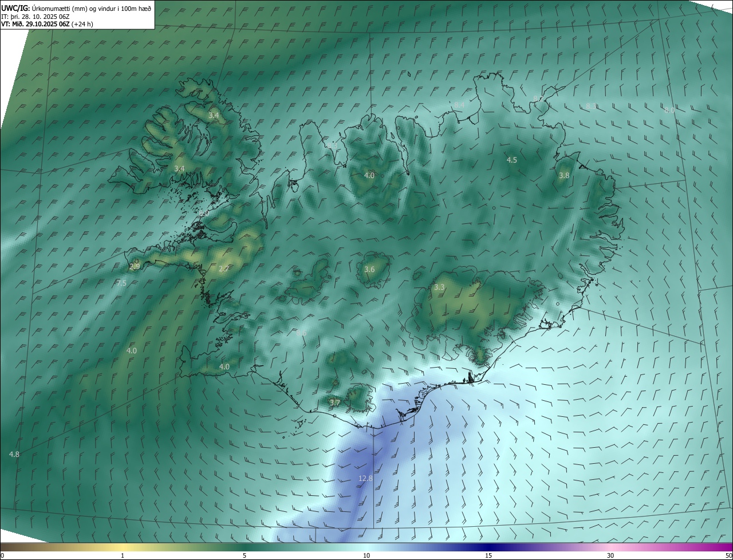This screenshot has height=560, width=733.
Task: Click the 2.7 value label
Action: (x=224, y=269)
